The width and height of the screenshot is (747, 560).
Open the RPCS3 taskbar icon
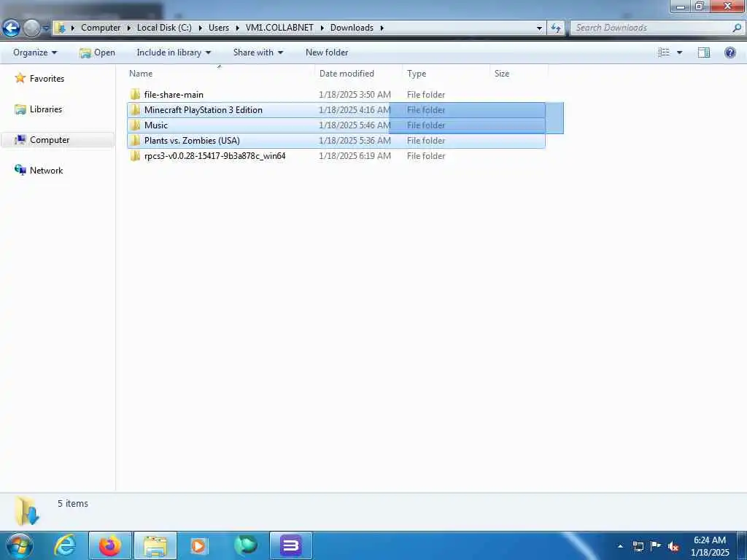pos(290,545)
